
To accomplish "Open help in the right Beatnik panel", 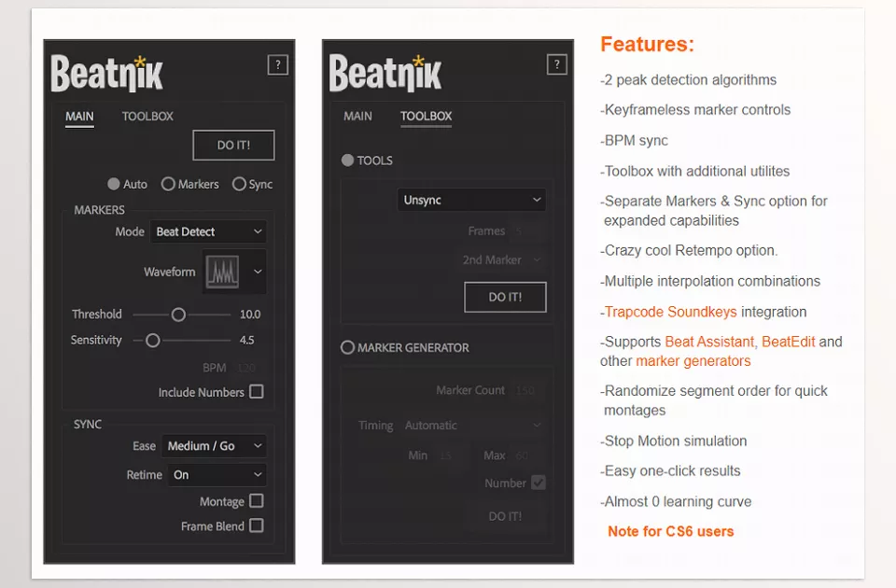I will (556, 64).
